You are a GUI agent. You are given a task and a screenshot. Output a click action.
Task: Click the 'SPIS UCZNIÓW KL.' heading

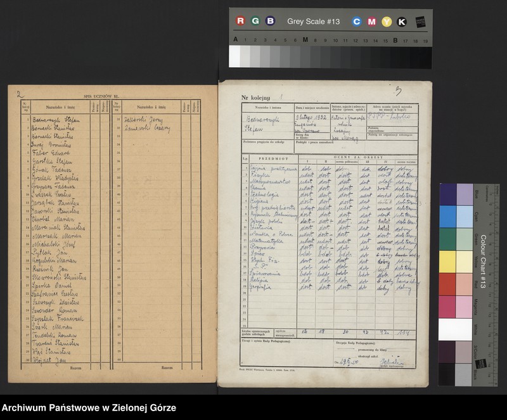point(101,96)
